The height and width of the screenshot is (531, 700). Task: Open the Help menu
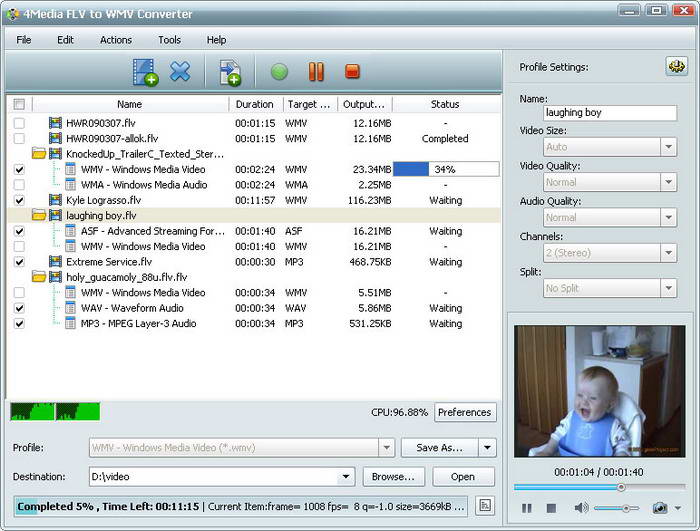(x=216, y=40)
